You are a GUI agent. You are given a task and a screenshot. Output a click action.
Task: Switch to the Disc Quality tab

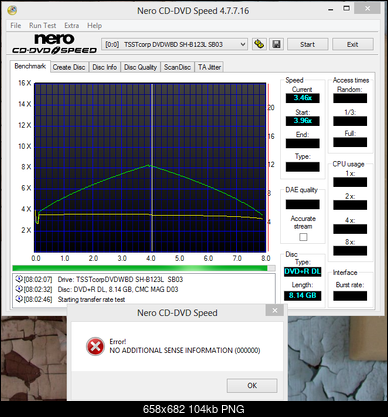140,67
